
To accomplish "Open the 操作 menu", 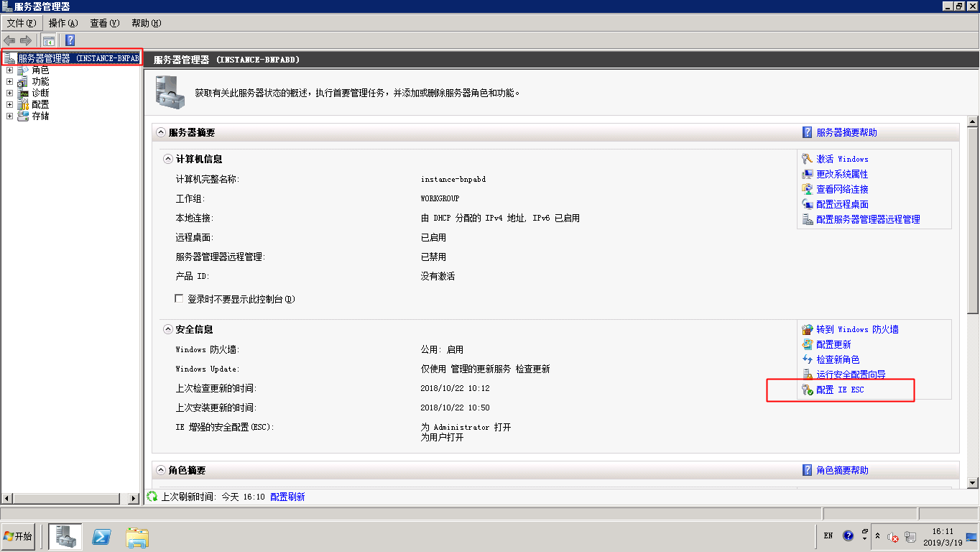I will coord(63,22).
